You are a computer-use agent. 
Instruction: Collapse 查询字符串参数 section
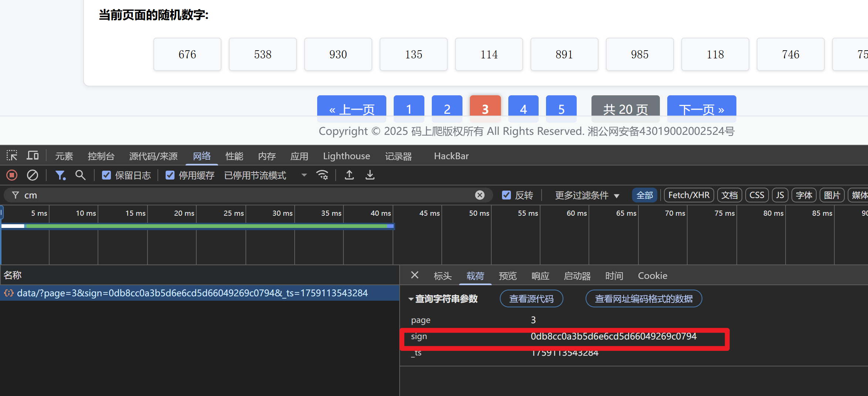coord(411,299)
